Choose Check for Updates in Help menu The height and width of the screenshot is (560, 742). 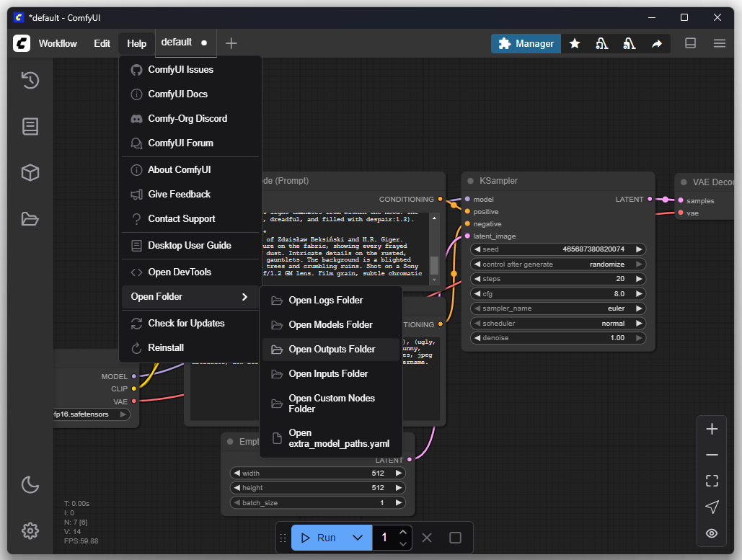186,324
